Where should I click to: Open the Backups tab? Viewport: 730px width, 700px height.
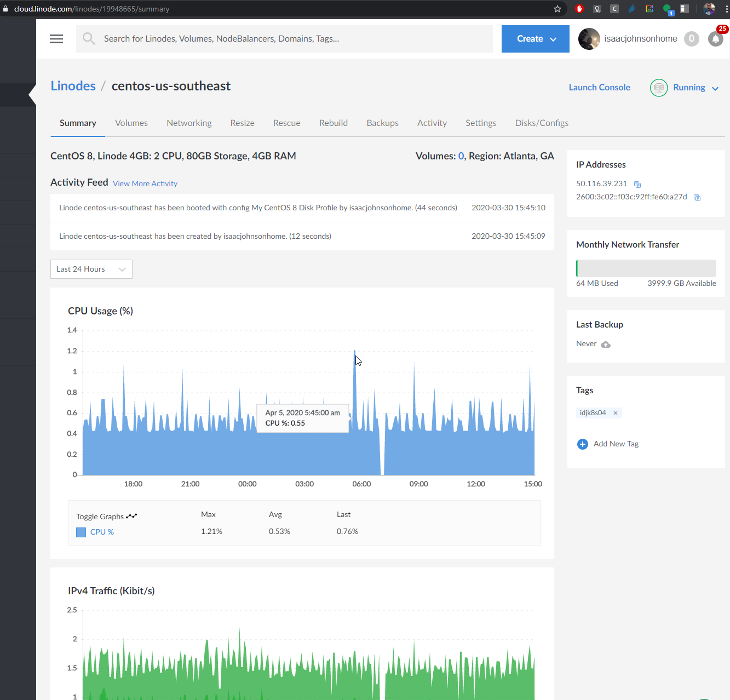382,123
